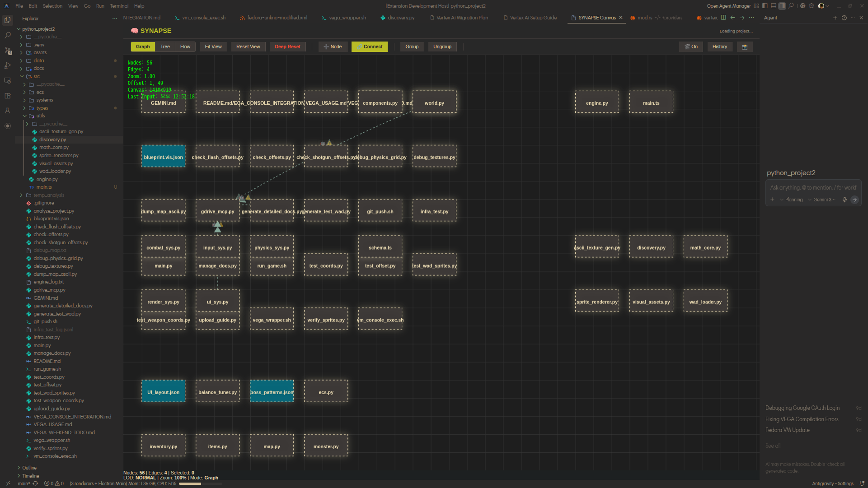
Task: Click the microphone voice input icon
Action: 845,200
